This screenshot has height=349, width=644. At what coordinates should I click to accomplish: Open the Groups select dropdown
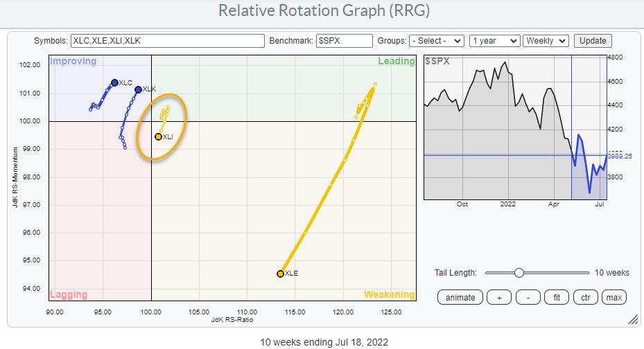[437, 41]
